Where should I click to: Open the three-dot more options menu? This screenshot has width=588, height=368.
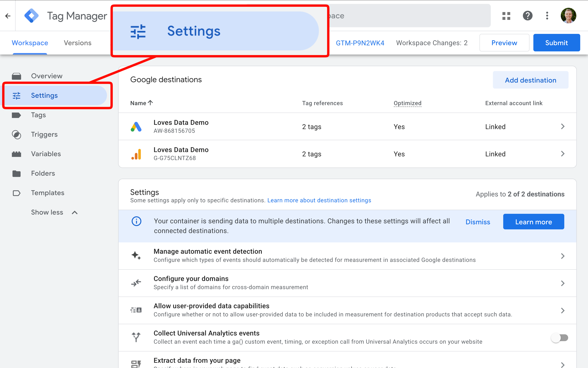click(x=547, y=16)
